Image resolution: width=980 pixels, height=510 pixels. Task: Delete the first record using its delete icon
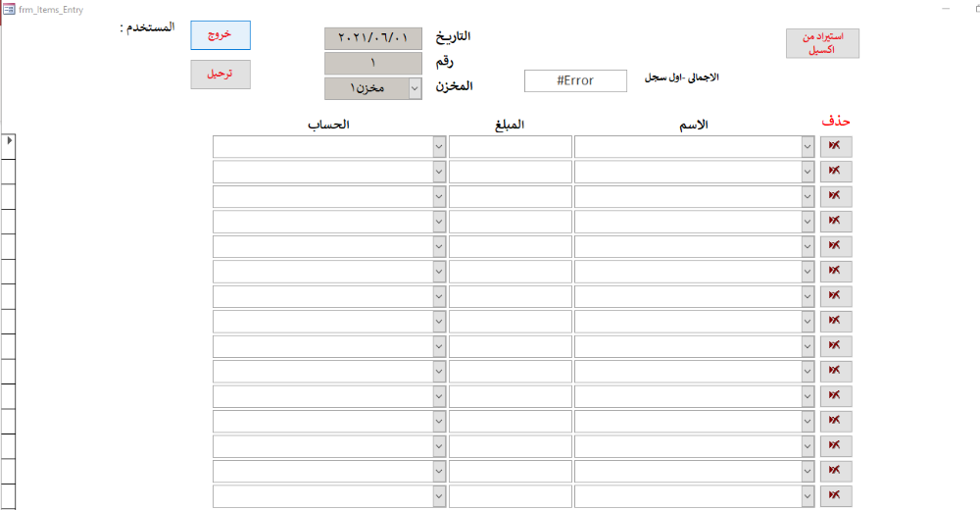click(x=836, y=146)
